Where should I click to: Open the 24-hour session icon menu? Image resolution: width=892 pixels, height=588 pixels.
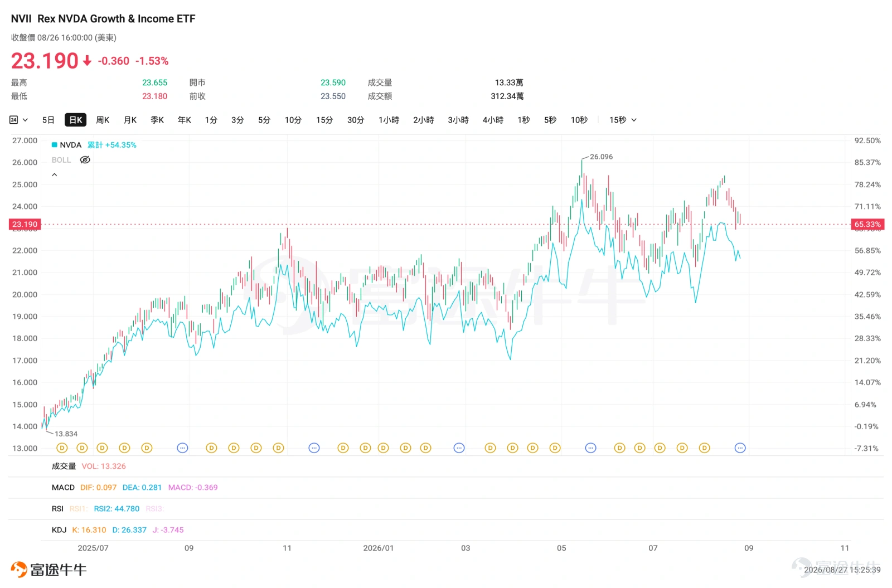pos(18,120)
